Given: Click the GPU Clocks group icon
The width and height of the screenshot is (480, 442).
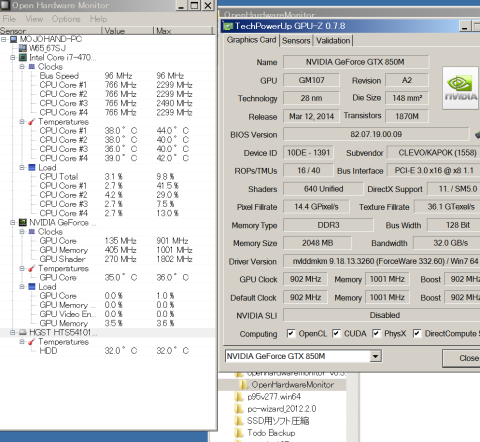Looking at the screenshot, I should 32,231.
